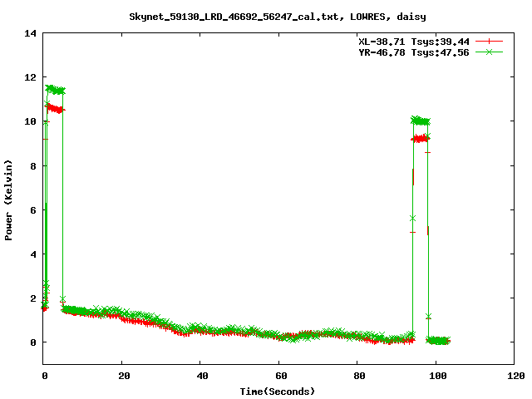The image size is (532, 399).
Task: Click the green line sample in legend
Action: 489,52
